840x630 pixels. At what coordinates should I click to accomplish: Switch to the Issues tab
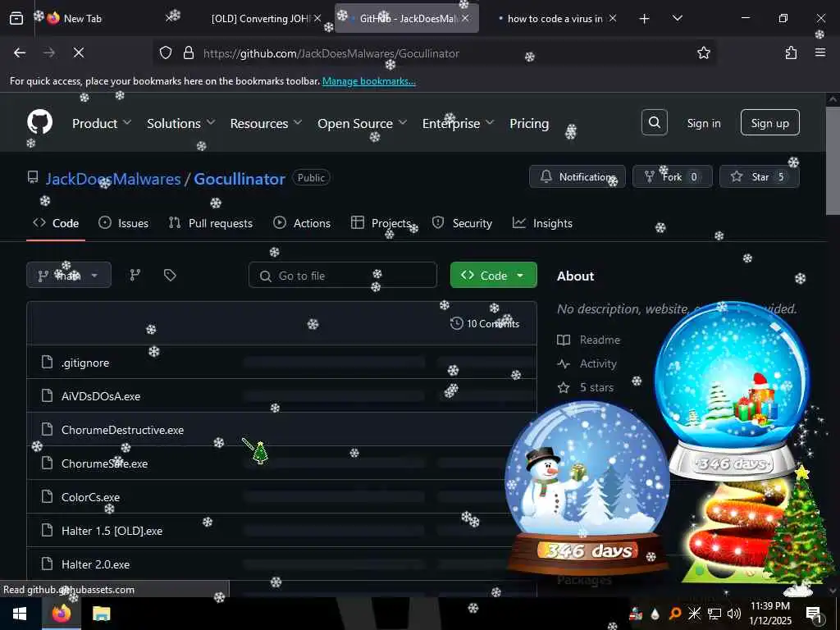[x=124, y=223]
